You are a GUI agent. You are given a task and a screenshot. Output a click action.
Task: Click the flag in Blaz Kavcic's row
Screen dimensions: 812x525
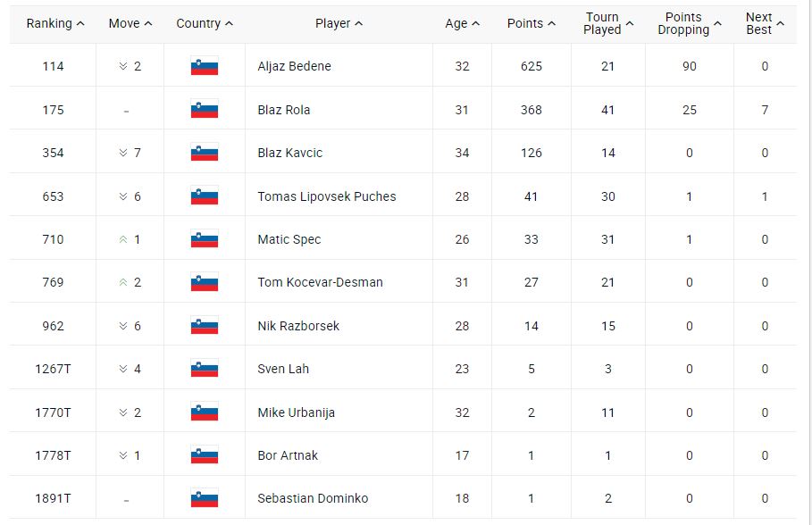[x=204, y=153]
